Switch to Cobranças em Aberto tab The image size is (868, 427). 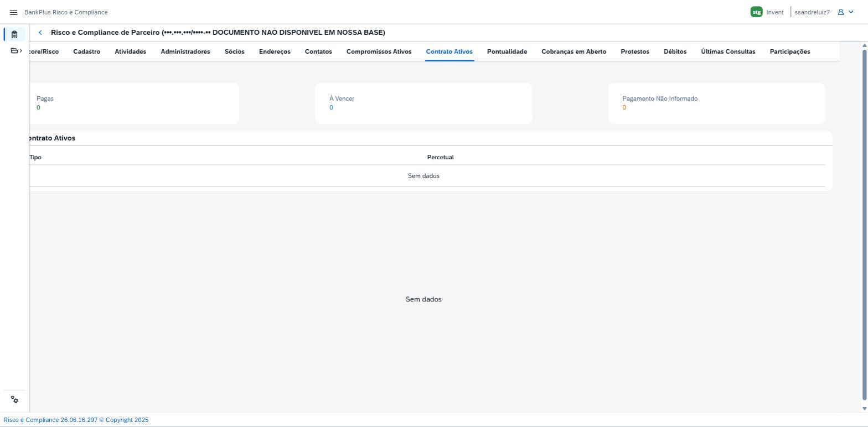(x=574, y=51)
